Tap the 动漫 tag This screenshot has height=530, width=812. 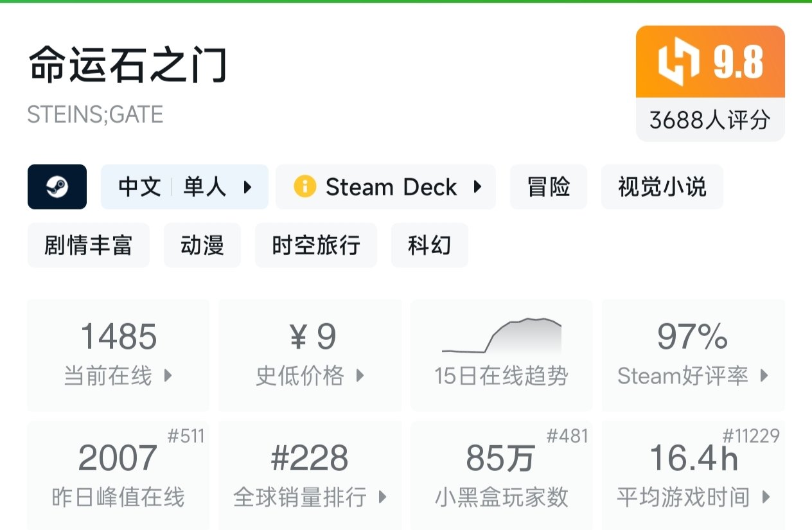[x=202, y=245]
